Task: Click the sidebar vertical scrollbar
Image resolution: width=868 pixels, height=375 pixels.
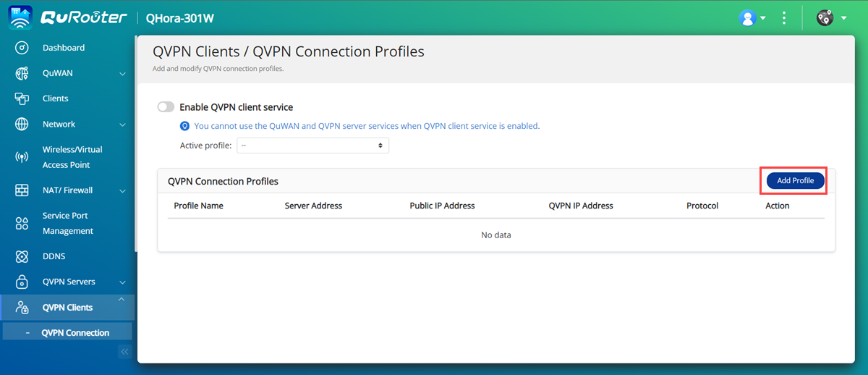Action: click(x=135, y=145)
